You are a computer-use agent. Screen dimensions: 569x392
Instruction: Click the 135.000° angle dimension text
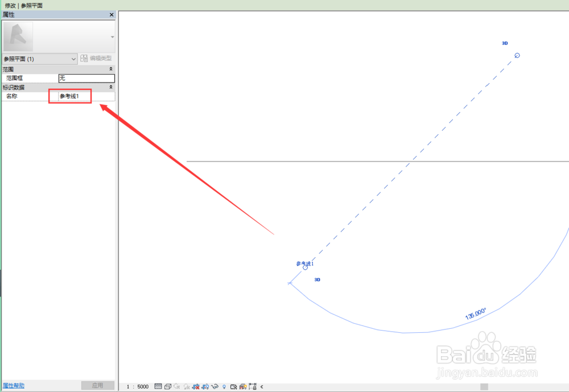click(475, 314)
